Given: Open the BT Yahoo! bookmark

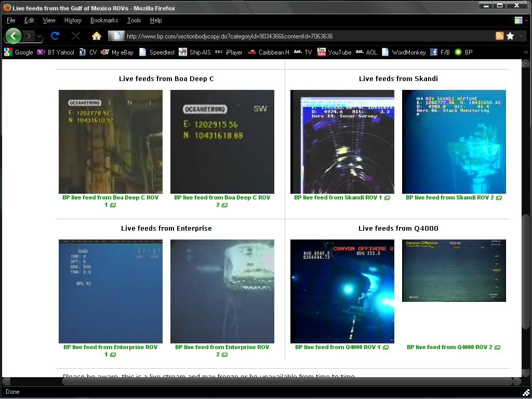Looking at the screenshot, I should point(56,52).
